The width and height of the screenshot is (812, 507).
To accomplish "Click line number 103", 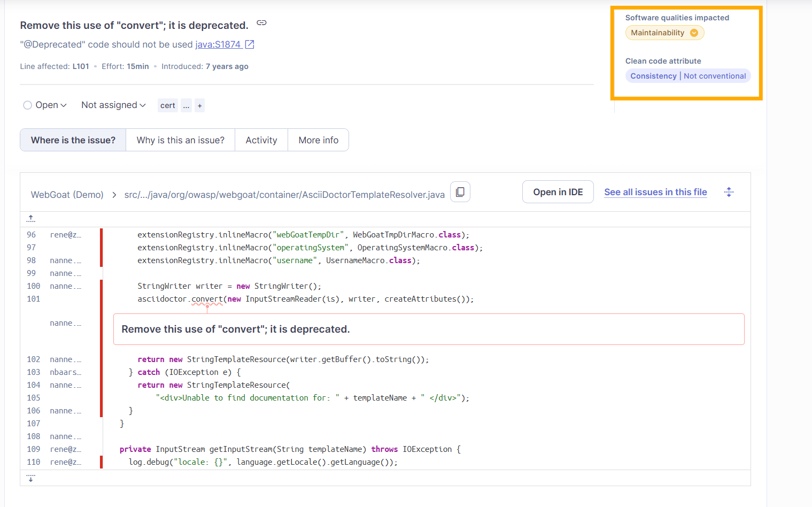I will pyautogui.click(x=34, y=372).
